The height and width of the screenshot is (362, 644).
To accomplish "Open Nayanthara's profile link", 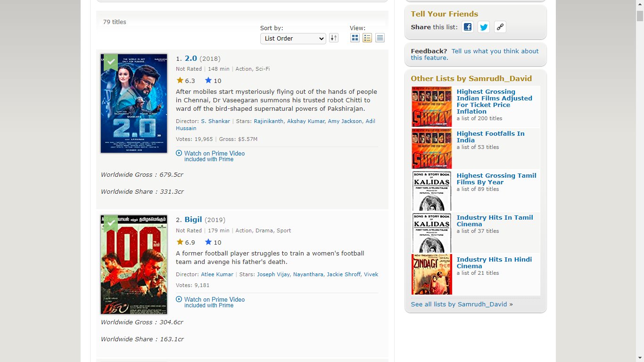I will pos(308,274).
